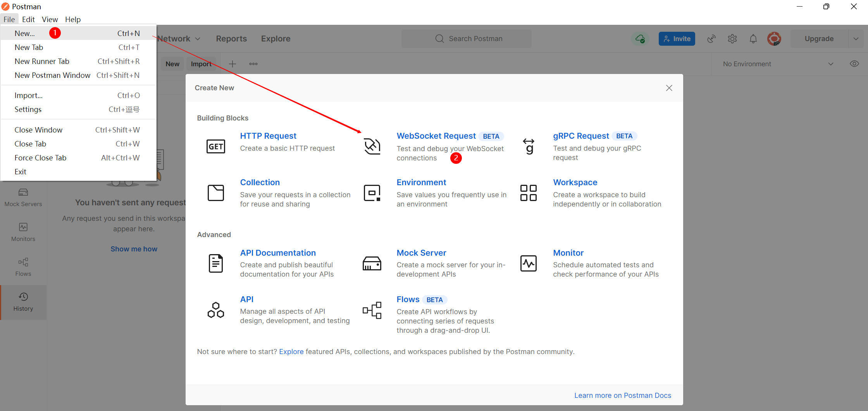The height and width of the screenshot is (411, 868).
Task: Click the Upgrade button
Action: 819,39
